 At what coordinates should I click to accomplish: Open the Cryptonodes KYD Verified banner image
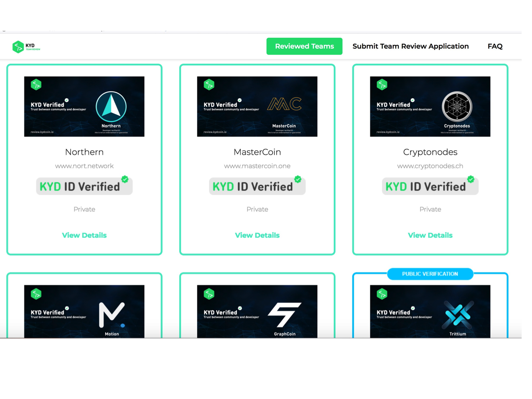tap(430, 106)
